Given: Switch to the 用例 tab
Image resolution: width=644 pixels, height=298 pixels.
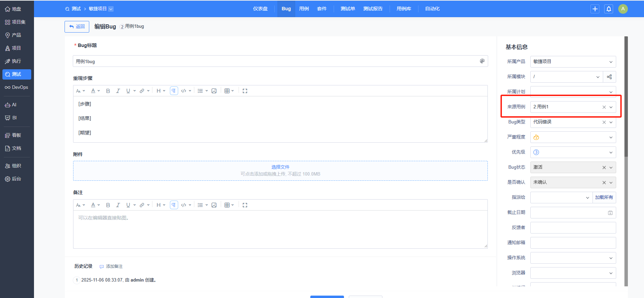Looking at the screenshot, I should 304,9.
